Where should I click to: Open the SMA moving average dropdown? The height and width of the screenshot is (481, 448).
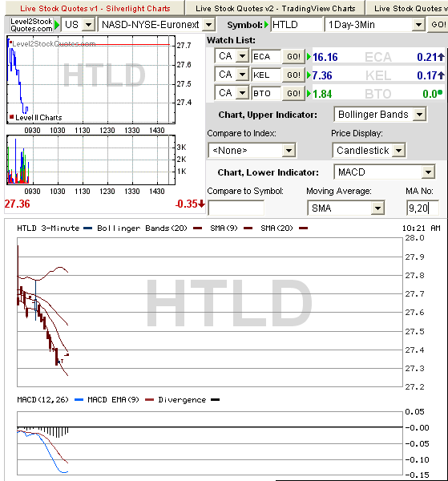pos(346,208)
